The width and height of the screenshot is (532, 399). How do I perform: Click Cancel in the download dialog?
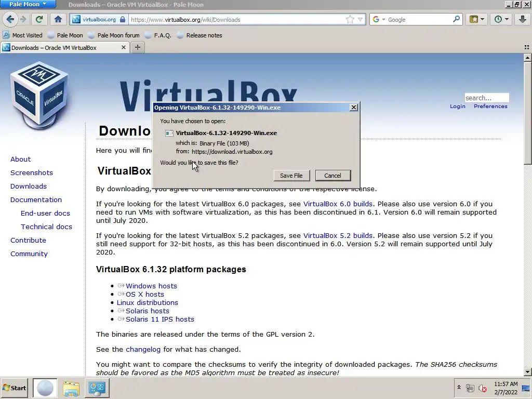(x=332, y=176)
